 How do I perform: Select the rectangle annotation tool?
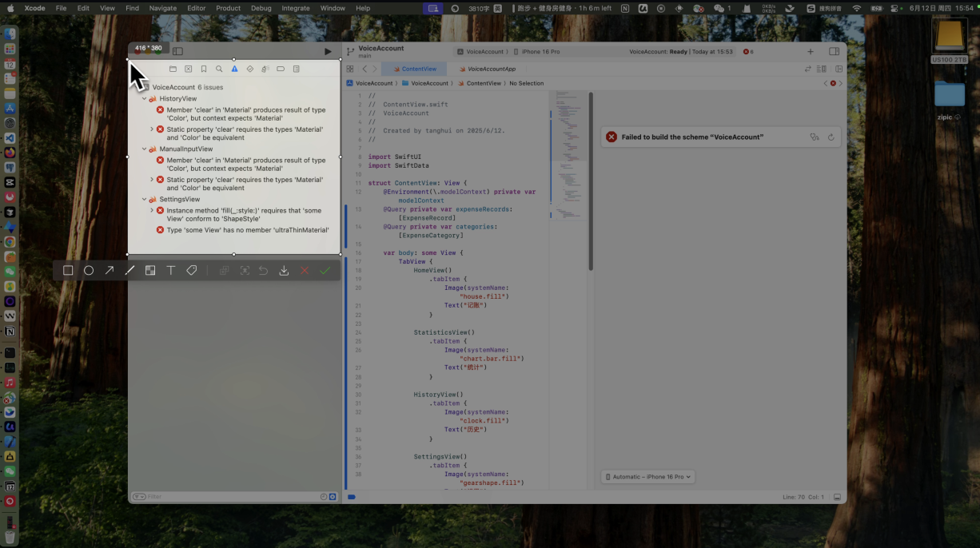68,271
